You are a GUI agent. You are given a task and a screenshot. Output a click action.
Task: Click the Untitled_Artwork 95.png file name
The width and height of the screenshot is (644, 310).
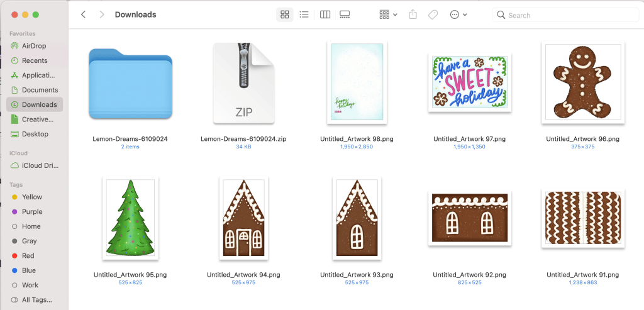click(x=130, y=275)
